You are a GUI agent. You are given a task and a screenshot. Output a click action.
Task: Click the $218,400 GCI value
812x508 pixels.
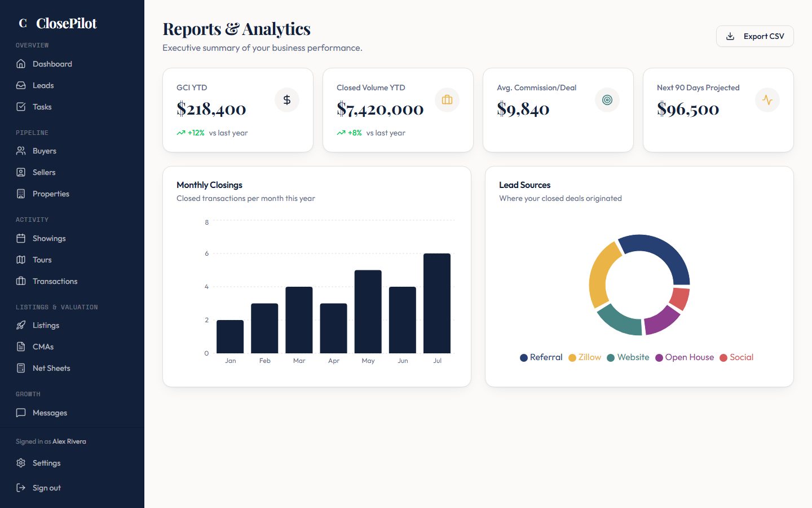211,109
